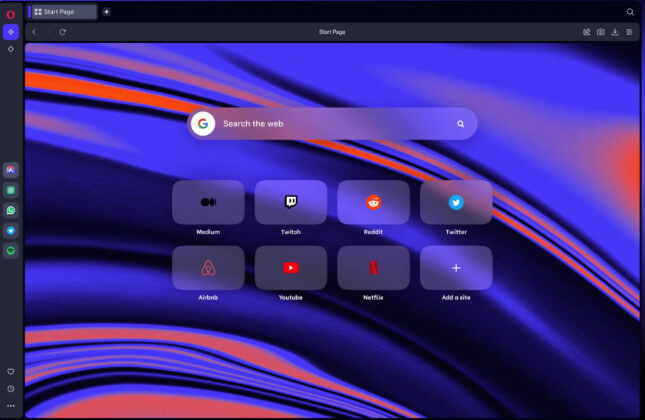Open a new tab with plus button
Image resolution: width=645 pixels, height=420 pixels.
107,12
